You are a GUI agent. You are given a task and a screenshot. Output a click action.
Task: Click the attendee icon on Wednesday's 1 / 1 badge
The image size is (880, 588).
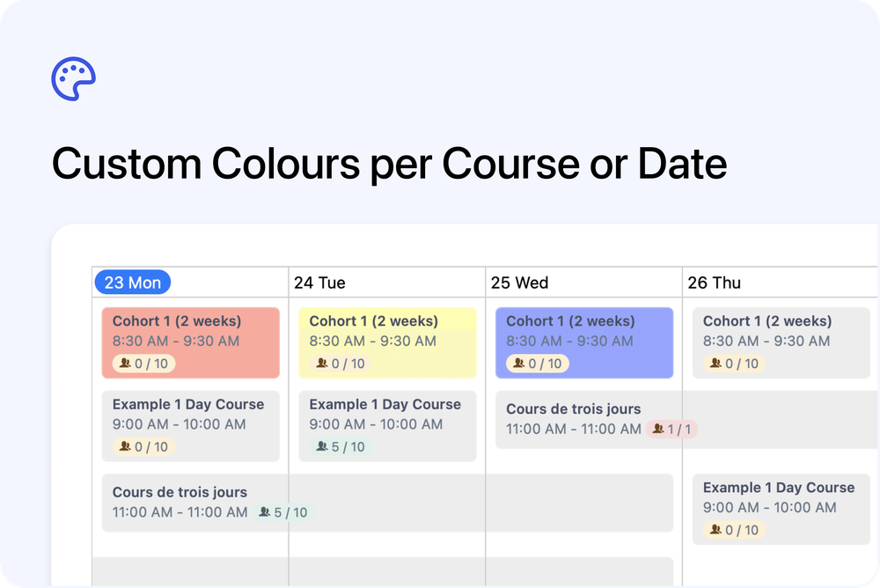click(657, 430)
